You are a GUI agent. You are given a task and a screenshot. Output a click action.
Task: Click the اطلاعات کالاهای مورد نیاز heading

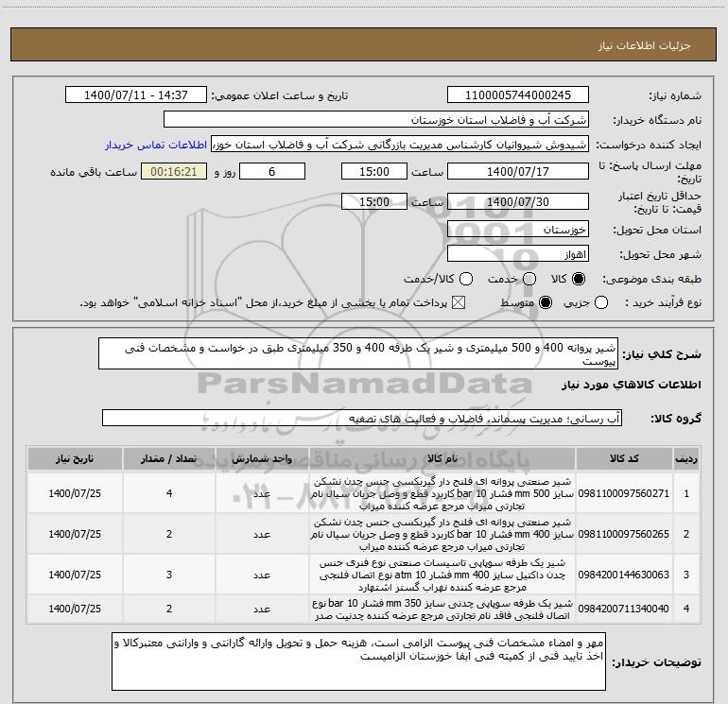pos(631,385)
